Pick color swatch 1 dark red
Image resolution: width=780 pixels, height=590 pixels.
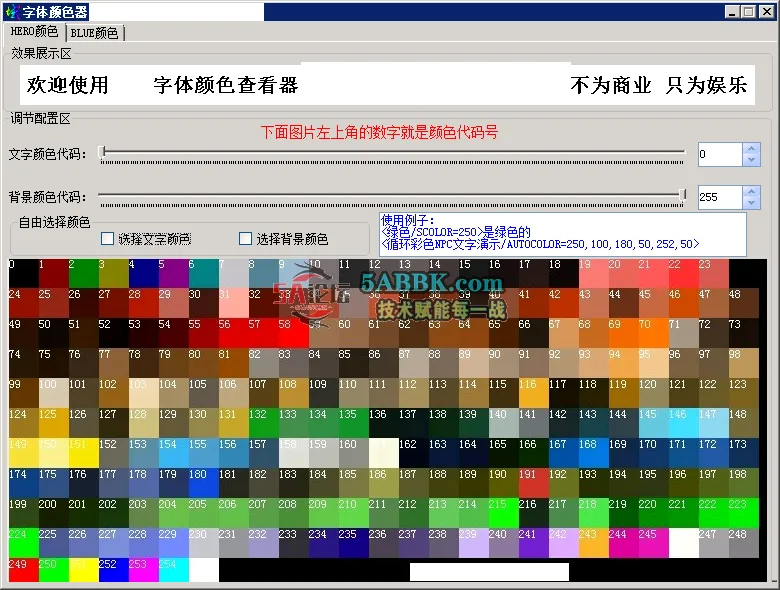point(54,274)
